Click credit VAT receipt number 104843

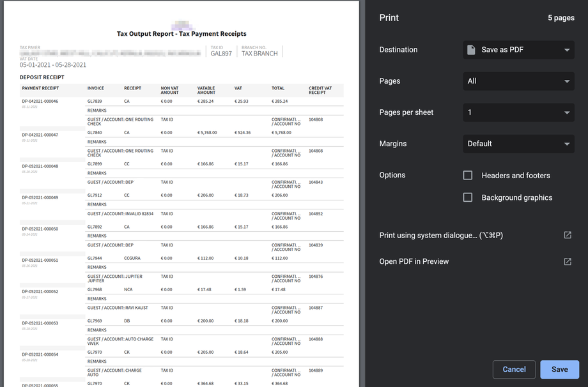(x=316, y=182)
